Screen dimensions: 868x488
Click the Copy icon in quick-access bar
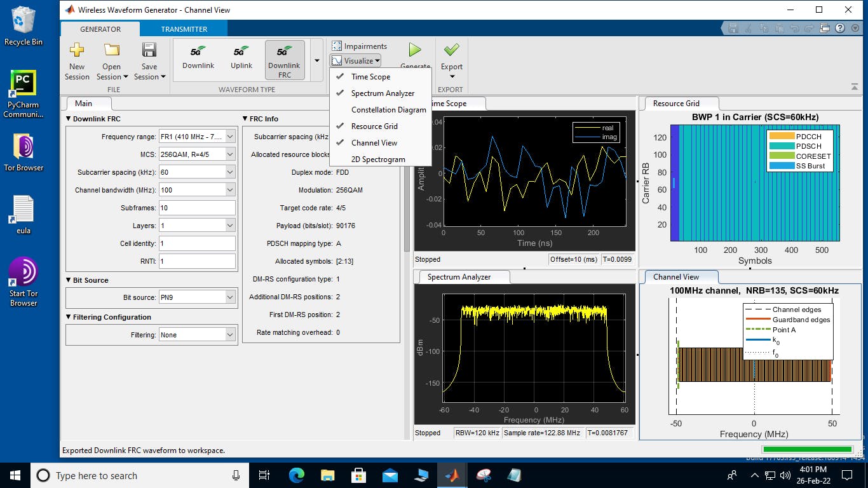(x=764, y=28)
